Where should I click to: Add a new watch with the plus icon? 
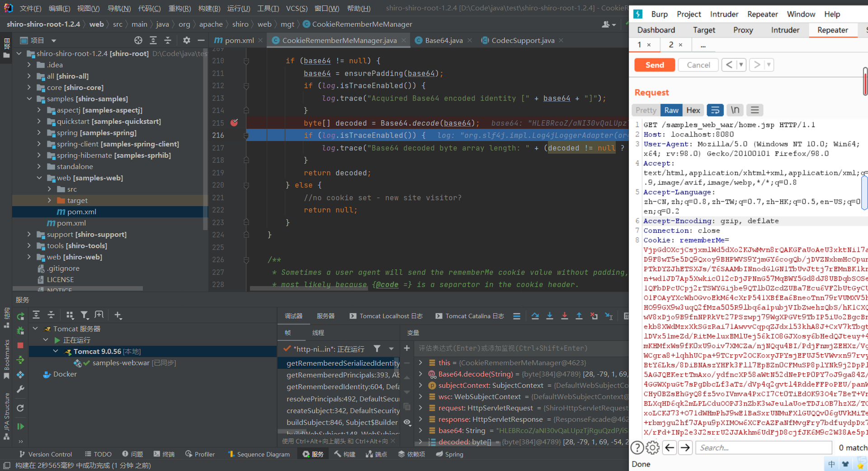(407, 348)
